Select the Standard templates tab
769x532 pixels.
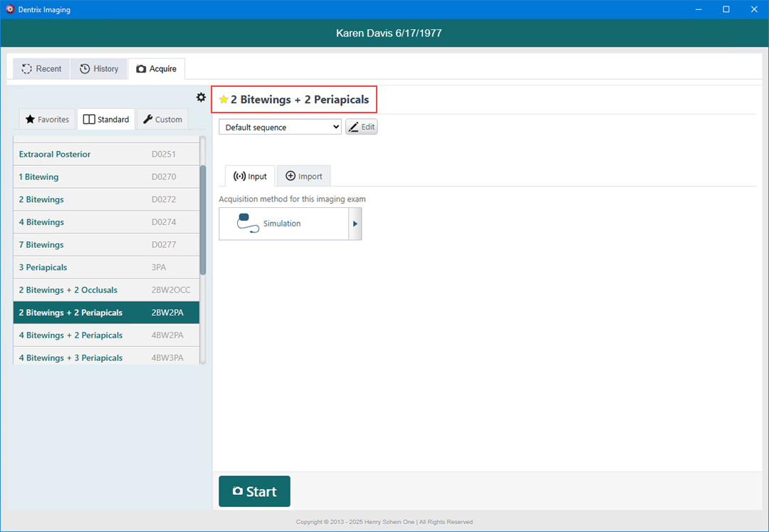coord(106,120)
